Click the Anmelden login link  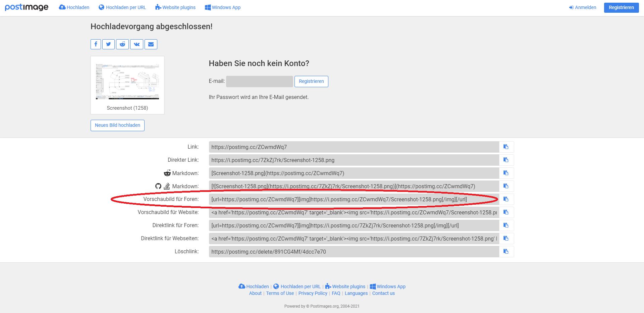[x=583, y=7]
